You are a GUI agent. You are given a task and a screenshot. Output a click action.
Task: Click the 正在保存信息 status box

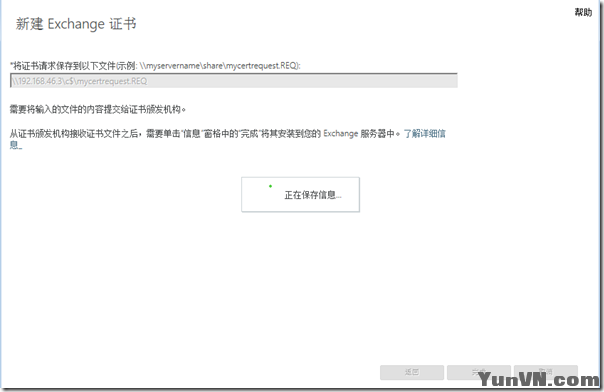point(300,194)
